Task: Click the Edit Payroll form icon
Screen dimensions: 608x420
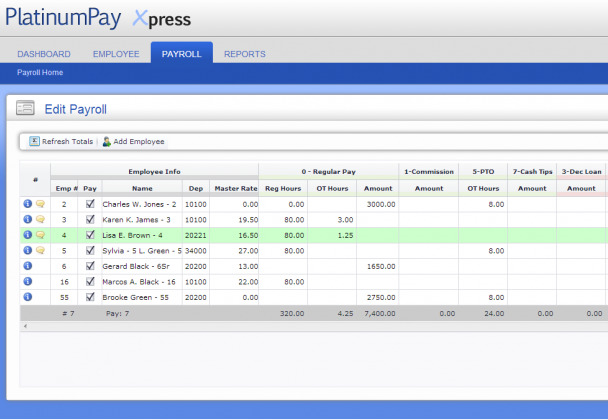Action: [x=25, y=108]
